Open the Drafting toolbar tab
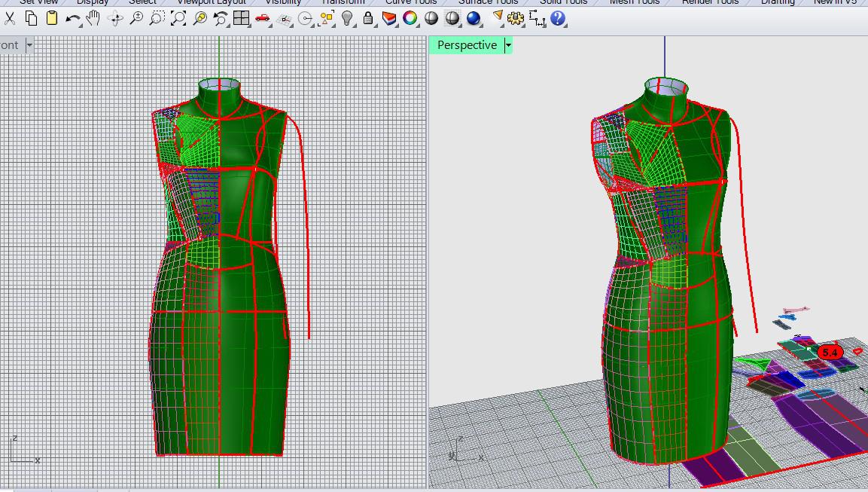868x492 pixels. point(778,2)
